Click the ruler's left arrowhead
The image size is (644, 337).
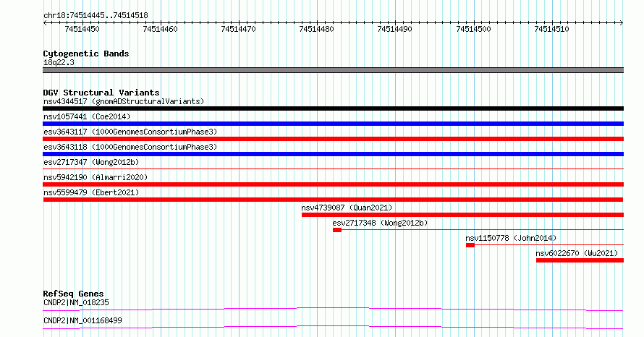[x=45, y=23]
